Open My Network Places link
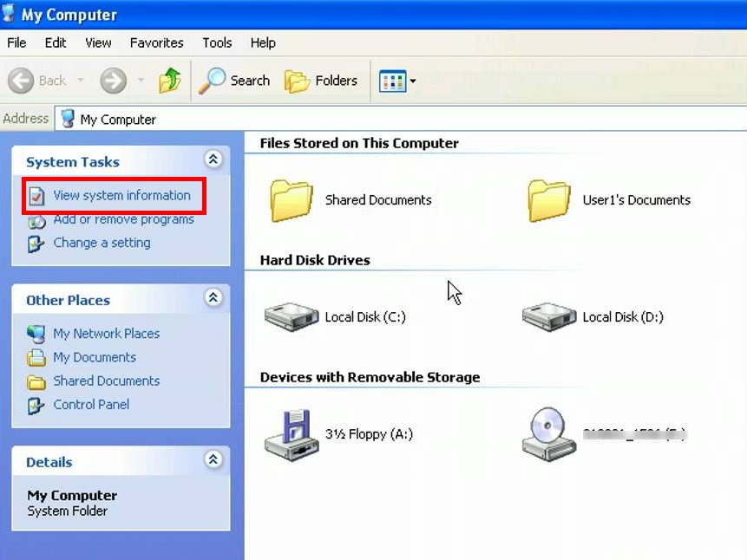This screenshot has width=747, height=560. tap(106, 334)
